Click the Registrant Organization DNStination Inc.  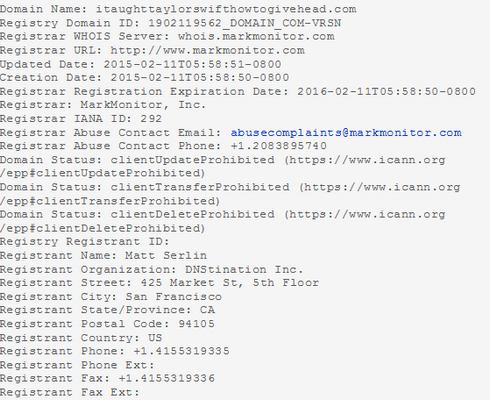pyautogui.click(x=244, y=269)
